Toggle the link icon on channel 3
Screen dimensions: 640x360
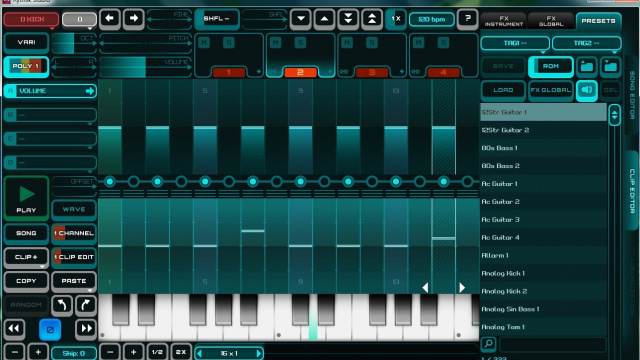[x=344, y=72]
